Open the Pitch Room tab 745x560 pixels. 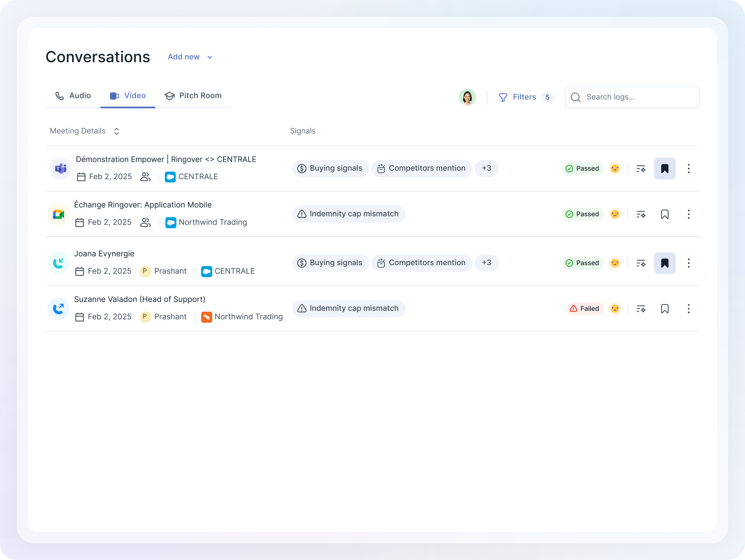(193, 96)
